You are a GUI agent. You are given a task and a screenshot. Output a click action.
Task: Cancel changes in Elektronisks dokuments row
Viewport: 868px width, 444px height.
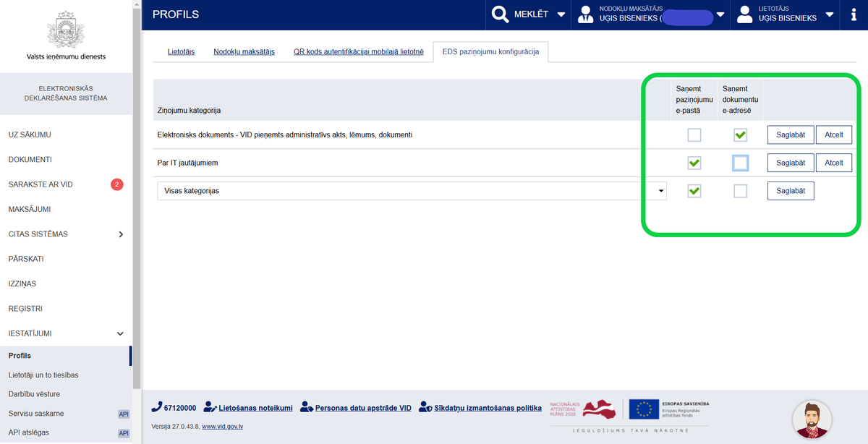(834, 135)
